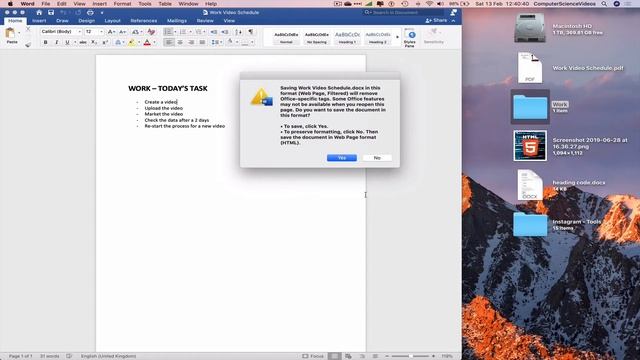Click the Share button

click(436, 20)
